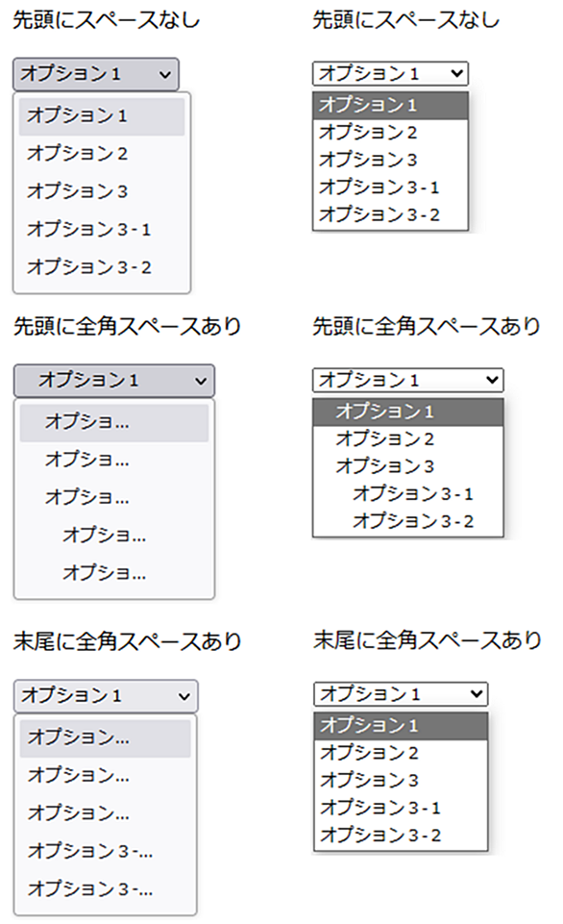
Task: Open the right dropdown under 末尾に全角スペースあり
Action: (401, 694)
